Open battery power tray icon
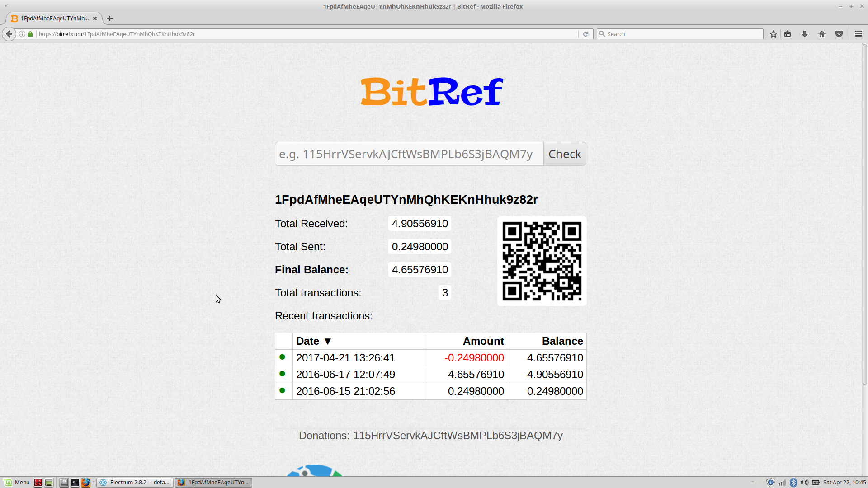The image size is (868, 488). coord(816,483)
